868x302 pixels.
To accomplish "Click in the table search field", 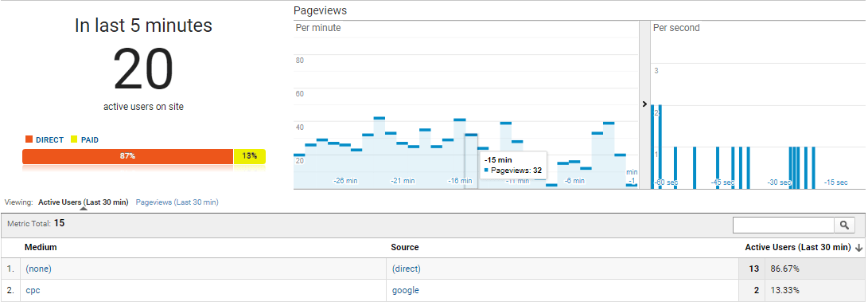I will (x=784, y=225).
